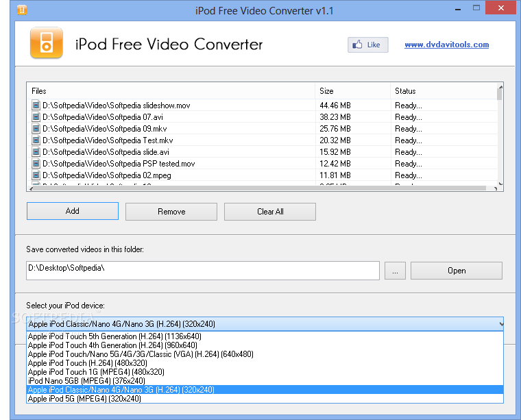Viewport: 521px width, 420px height.
Task: Click the orange iPod application logo
Action: 47,43
